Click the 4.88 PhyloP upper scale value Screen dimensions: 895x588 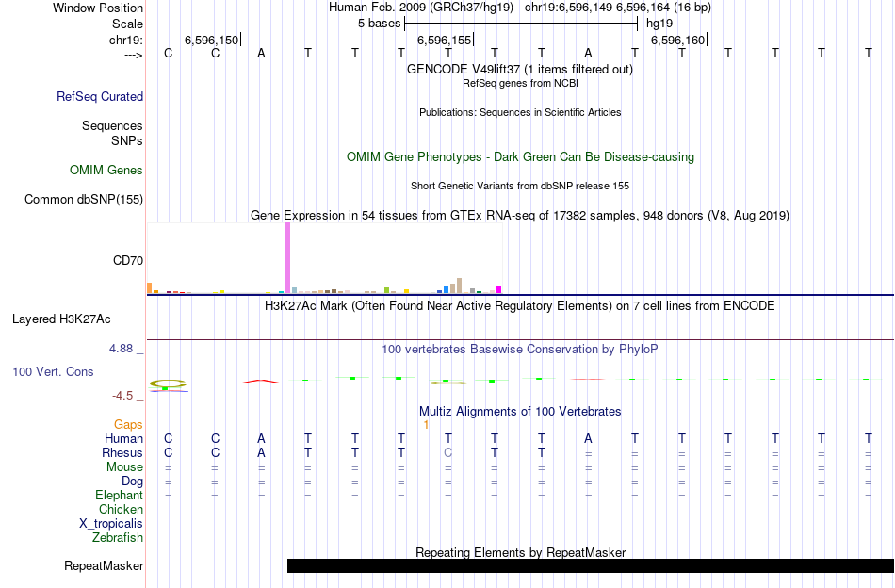coord(121,349)
